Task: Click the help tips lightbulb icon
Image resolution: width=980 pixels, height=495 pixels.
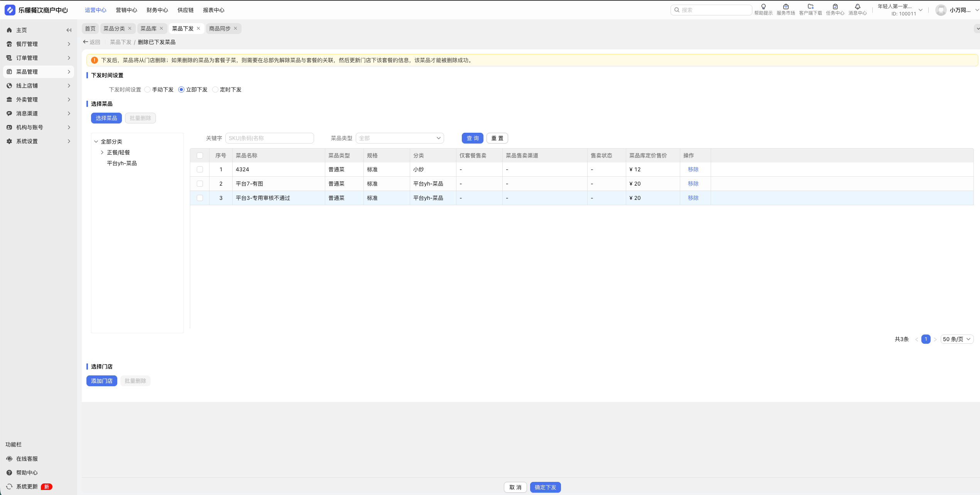Action: 763,7
